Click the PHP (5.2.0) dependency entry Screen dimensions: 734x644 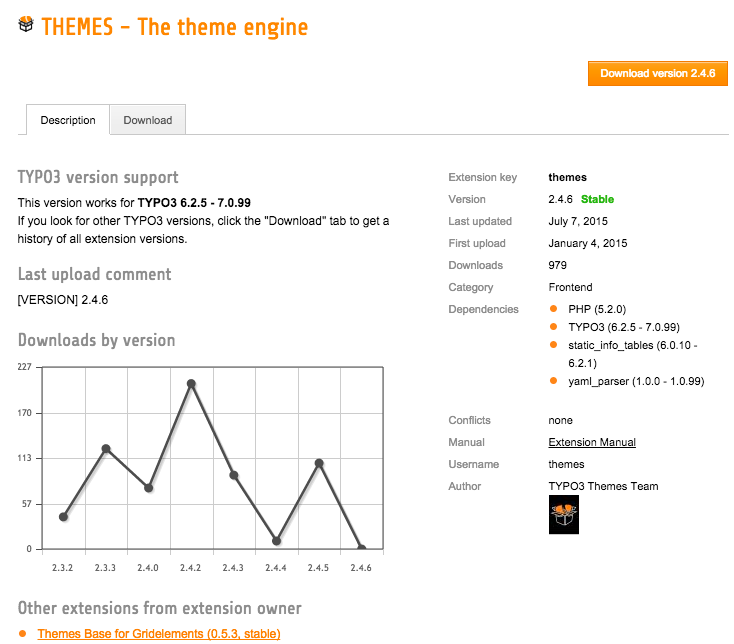tap(597, 309)
